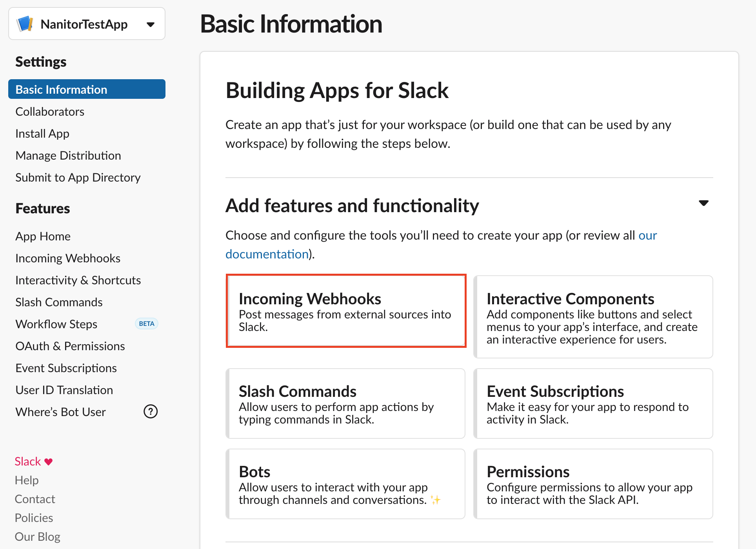Select App Home under Features
The image size is (756, 549).
tap(43, 236)
